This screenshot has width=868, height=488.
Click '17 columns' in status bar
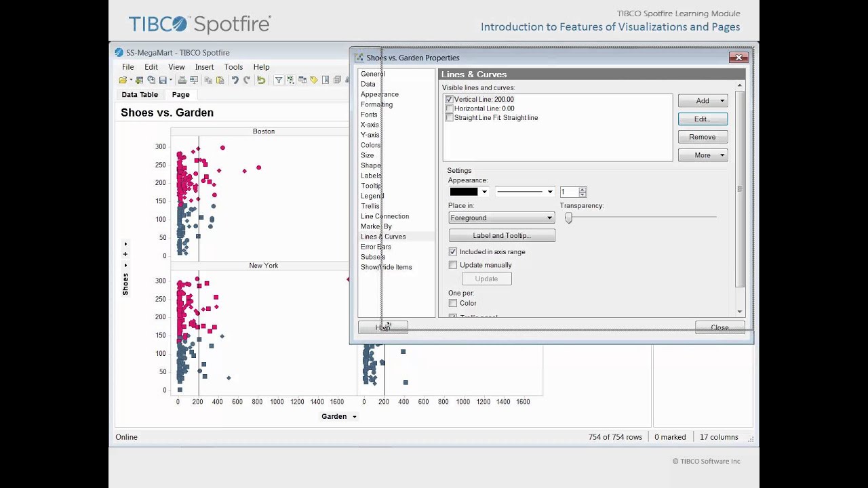[719, 437]
